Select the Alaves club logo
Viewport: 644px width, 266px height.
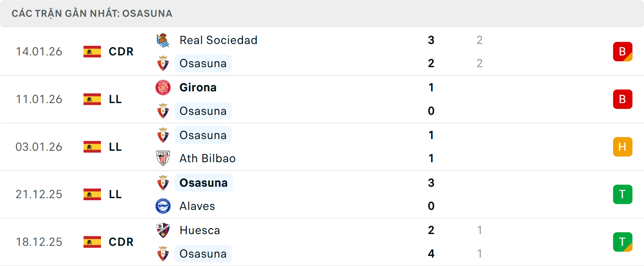(163, 206)
